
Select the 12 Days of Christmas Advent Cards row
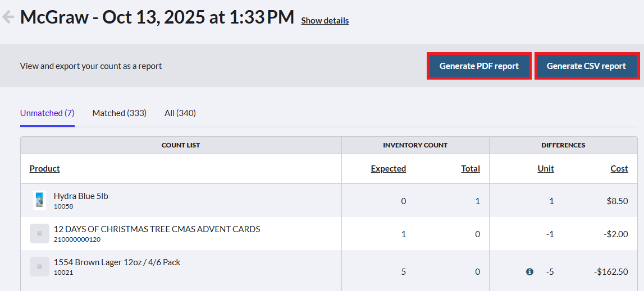click(x=329, y=234)
